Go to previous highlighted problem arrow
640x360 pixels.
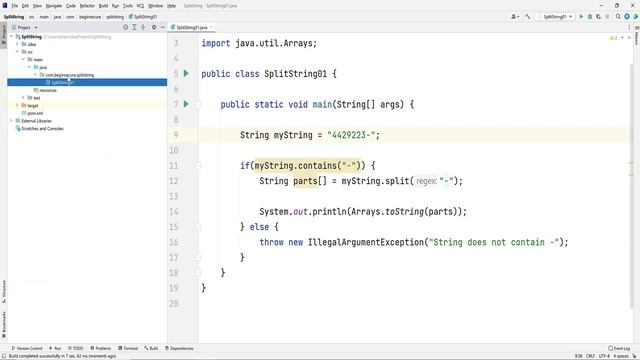[x=622, y=38]
